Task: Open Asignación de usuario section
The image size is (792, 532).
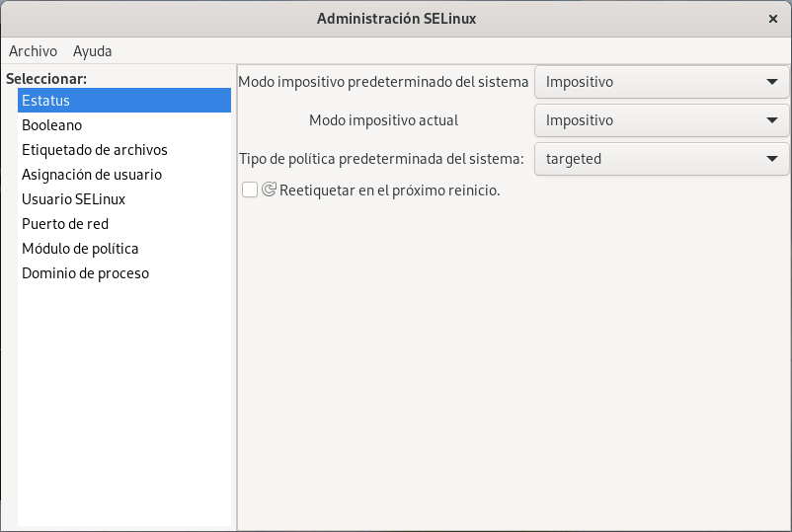Action: pos(92,175)
